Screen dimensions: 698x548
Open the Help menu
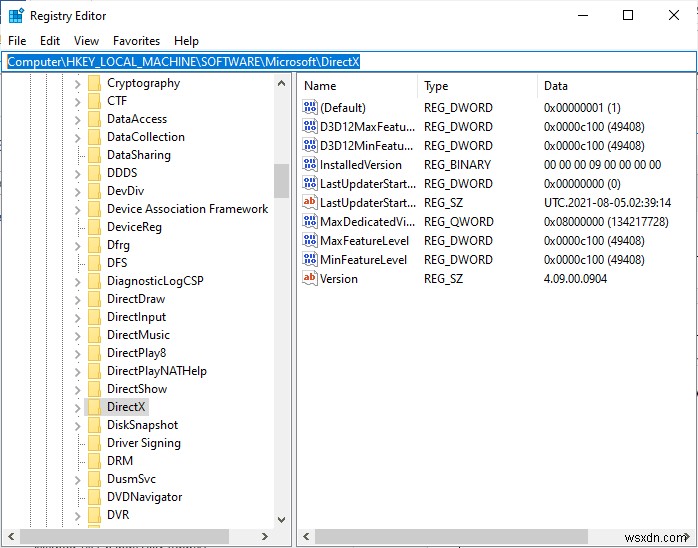pos(186,41)
